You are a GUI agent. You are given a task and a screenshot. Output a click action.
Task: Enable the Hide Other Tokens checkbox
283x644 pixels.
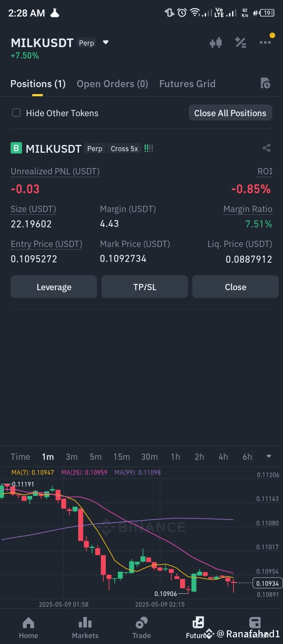coord(17,113)
